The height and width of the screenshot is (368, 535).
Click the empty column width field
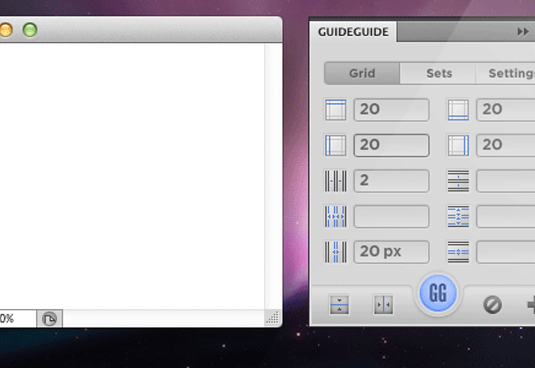tap(391, 216)
